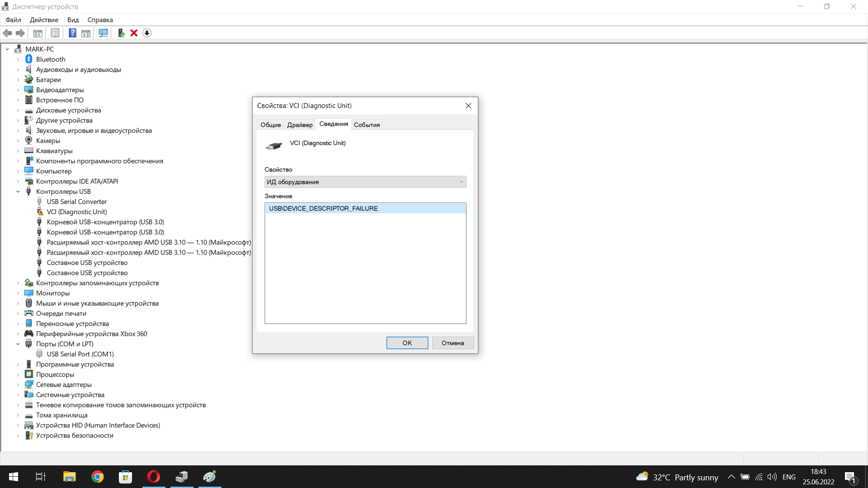Click the Update driver toolbar icon
868x488 pixels.
click(121, 33)
